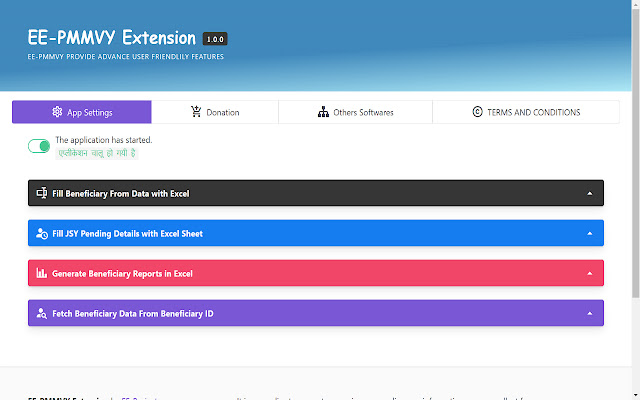Screen dimensions: 640x400
Task: Click the 1.0.0 version badge
Action: tap(215, 39)
